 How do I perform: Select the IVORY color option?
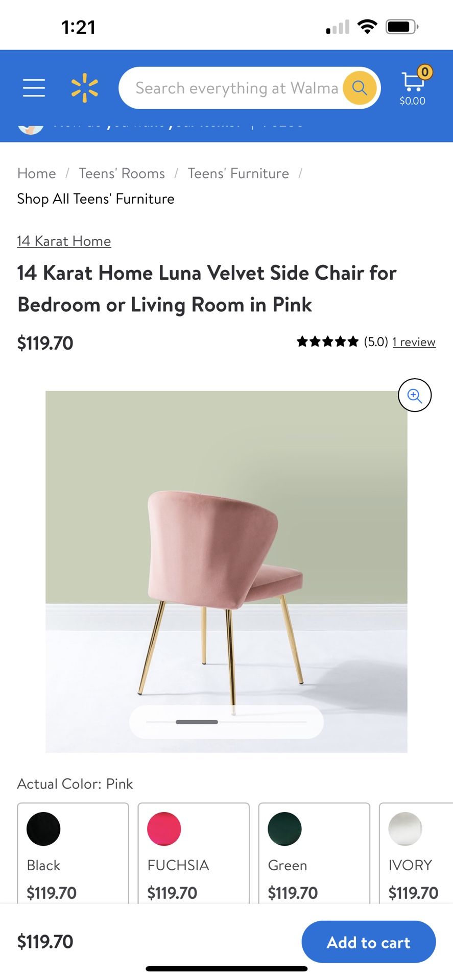(416, 853)
